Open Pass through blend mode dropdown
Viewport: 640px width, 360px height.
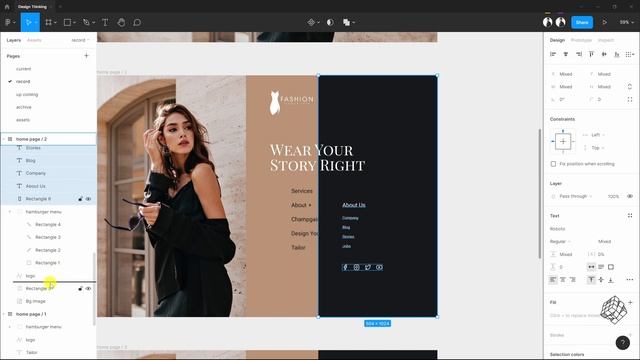point(576,196)
